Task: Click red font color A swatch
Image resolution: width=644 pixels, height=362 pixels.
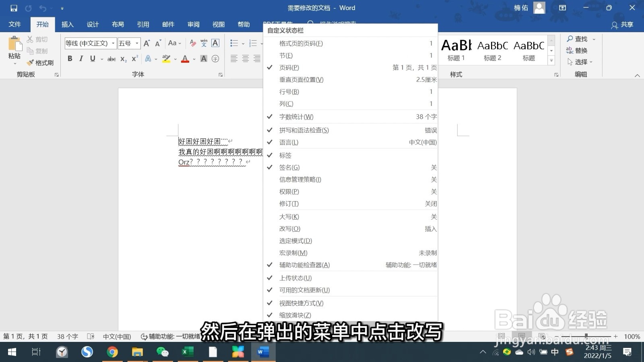Action: [185, 59]
